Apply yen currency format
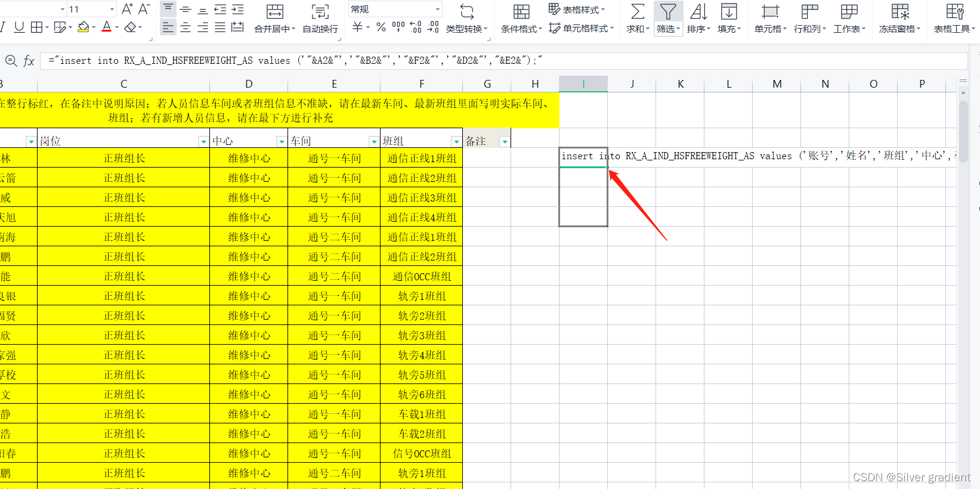The height and width of the screenshot is (489, 980). [x=357, y=27]
